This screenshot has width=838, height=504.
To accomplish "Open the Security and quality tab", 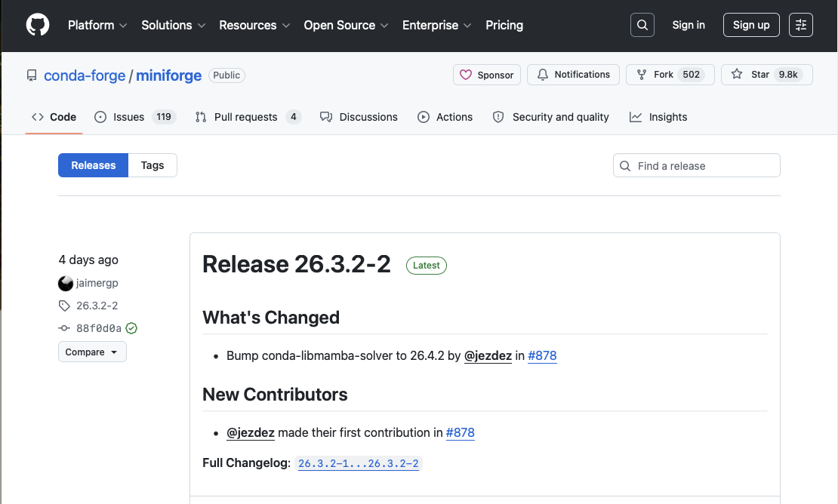I will [550, 117].
